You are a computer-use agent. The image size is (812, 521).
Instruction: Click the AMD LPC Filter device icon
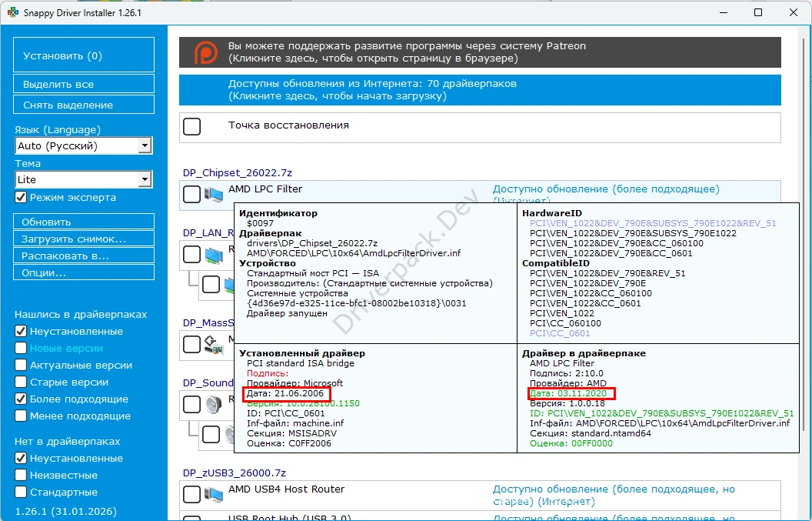click(x=213, y=195)
